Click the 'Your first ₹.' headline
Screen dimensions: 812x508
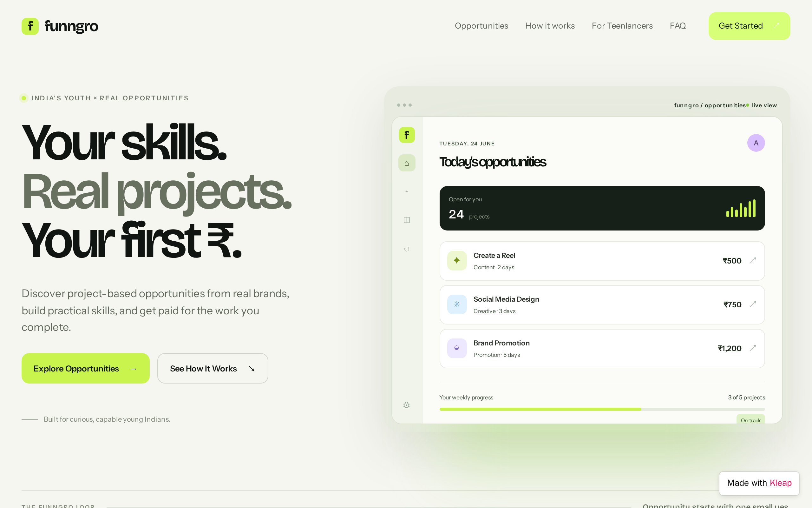tap(132, 240)
